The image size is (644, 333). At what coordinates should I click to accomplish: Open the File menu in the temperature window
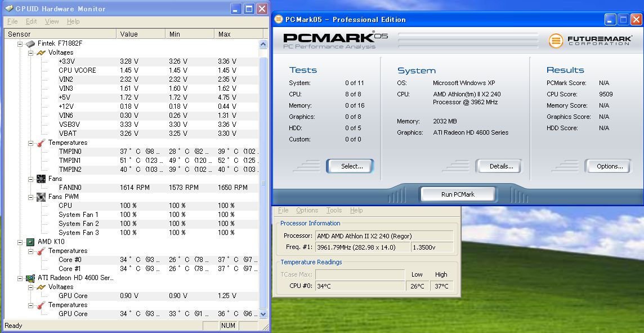(x=283, y=210)
